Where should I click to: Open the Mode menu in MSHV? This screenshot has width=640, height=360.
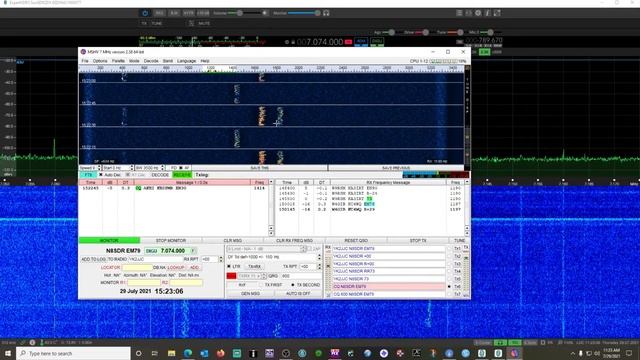[134, 61]
